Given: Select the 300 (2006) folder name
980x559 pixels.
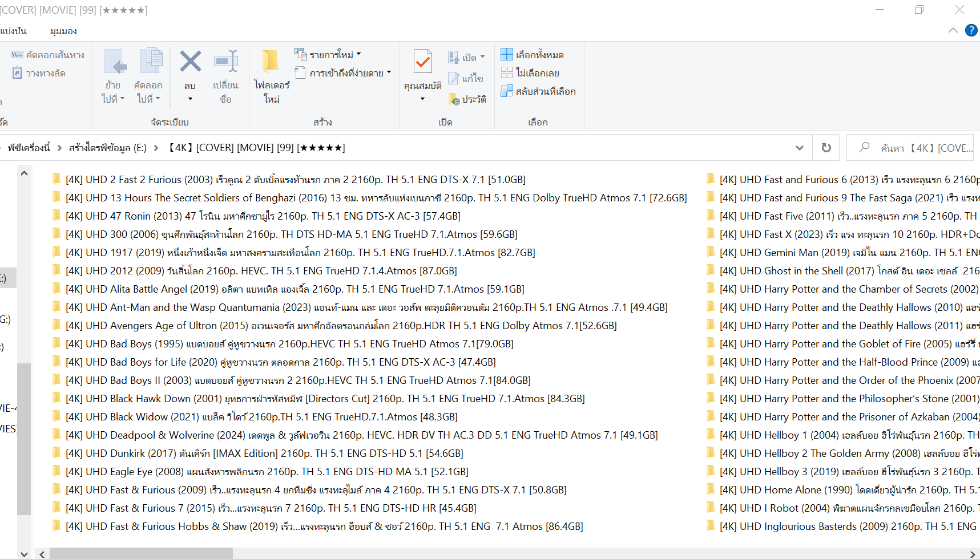Looking at the screenshot, I should pos(291,234).
